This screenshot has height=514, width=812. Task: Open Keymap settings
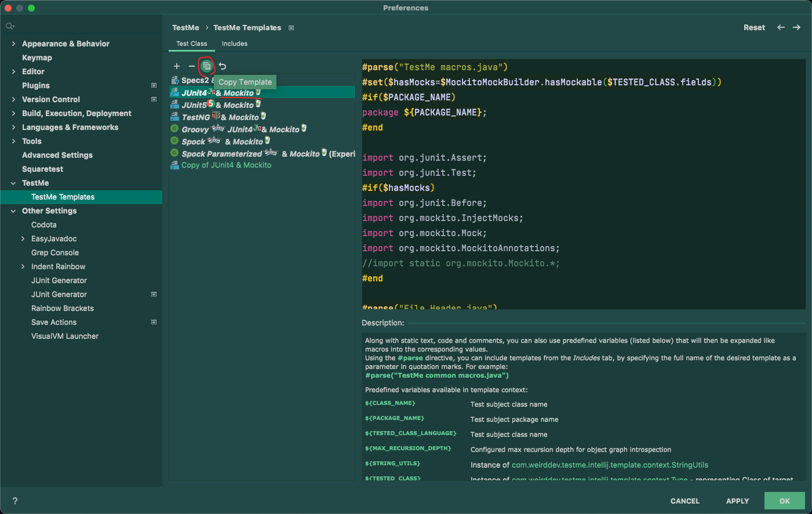coord(37,57)
